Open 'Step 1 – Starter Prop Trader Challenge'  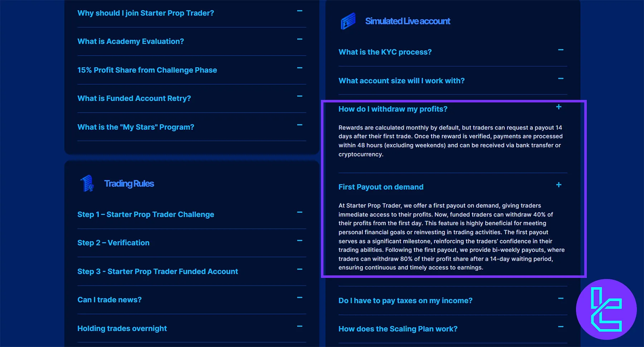[x=146, y=215]
